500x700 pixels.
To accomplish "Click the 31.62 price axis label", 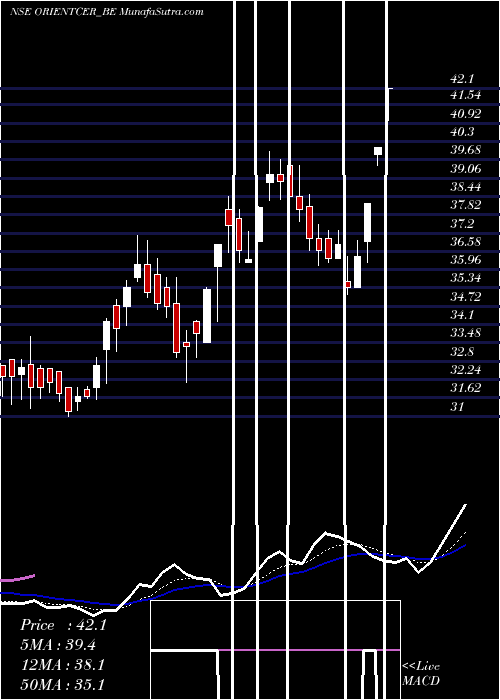I will click(x=466, y=388).
